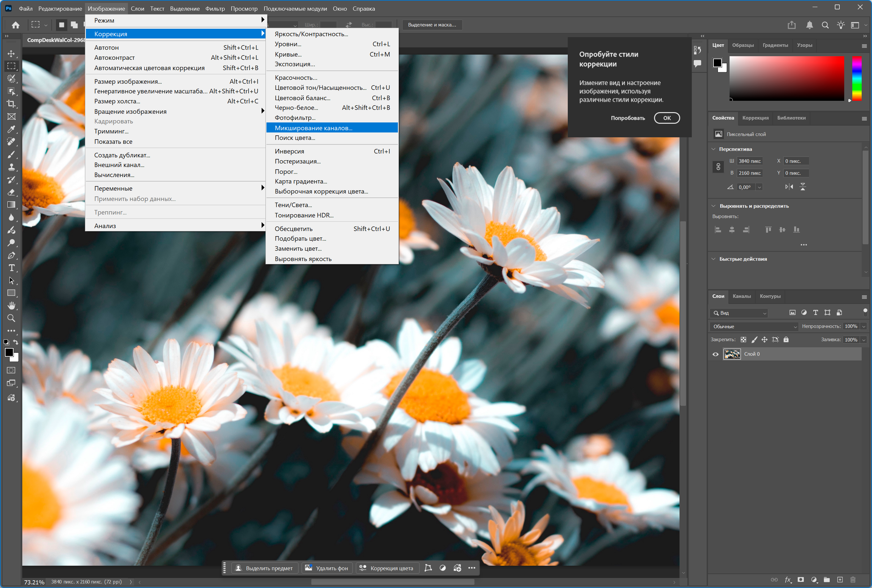Open the Обычные blend mode dropdown

(754, 326)
